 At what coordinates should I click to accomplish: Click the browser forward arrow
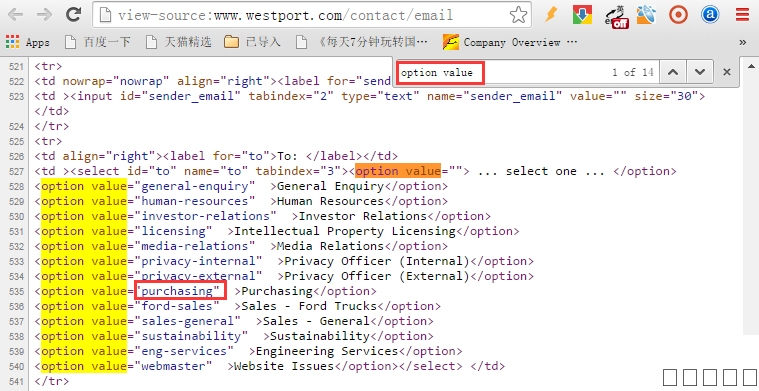45,15
